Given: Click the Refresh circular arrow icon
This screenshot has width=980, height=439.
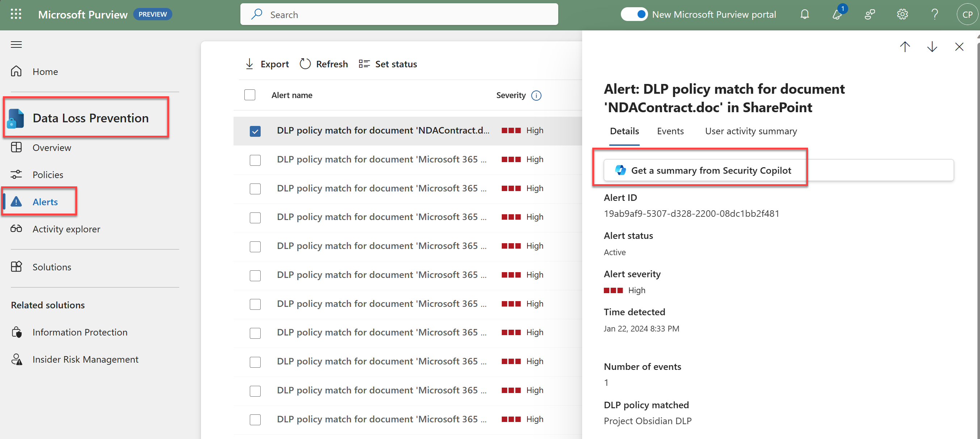Looking at the screenshot, I should coord(305,64).
